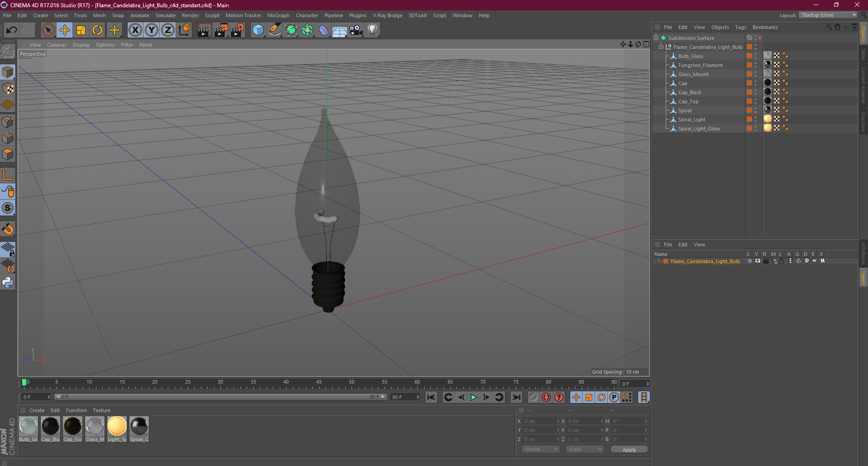The width and height of the screenshot is (868, 466).
Task: Select Spiral_Light_Glow object
Action: click(x=699, y=129)
